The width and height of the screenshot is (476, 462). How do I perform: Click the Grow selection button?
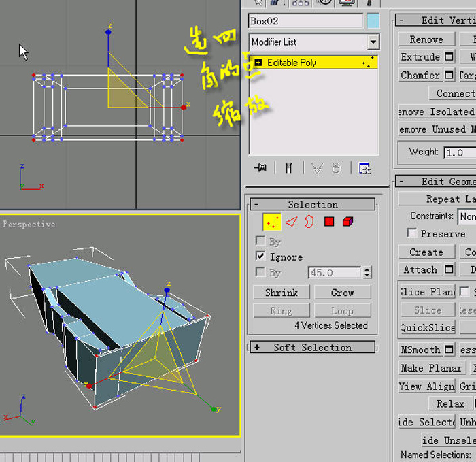click(x=343, y=292)
